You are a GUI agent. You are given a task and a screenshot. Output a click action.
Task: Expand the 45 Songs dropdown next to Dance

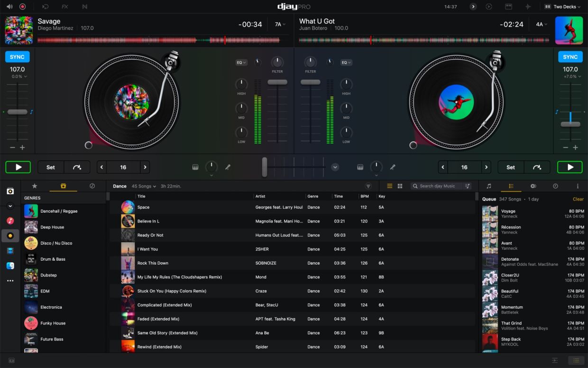point(144,186)
